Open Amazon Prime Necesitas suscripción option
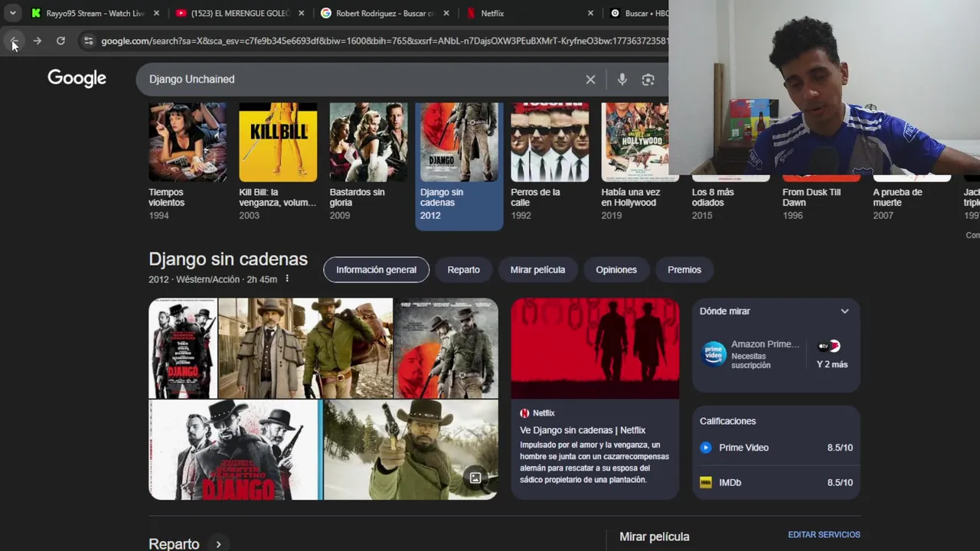This screenshot has width=980, height=551. [751, 354]
